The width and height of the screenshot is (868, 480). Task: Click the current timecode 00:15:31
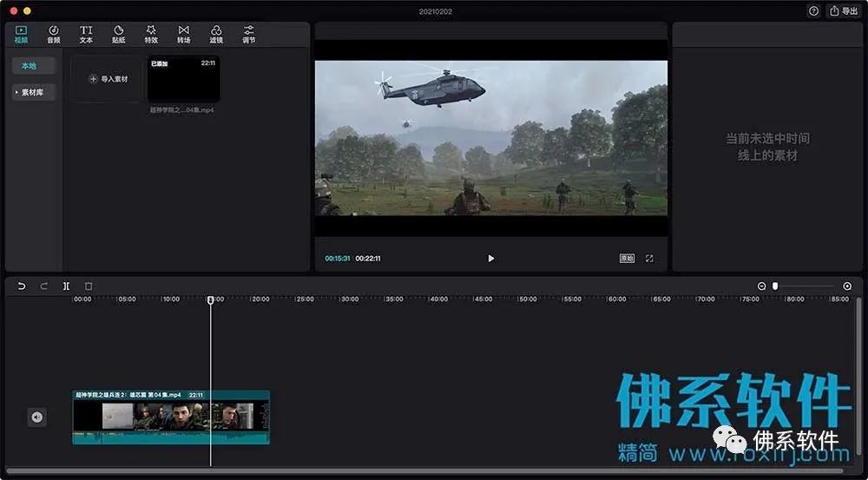pyautogui.click(x=337, y=259)
